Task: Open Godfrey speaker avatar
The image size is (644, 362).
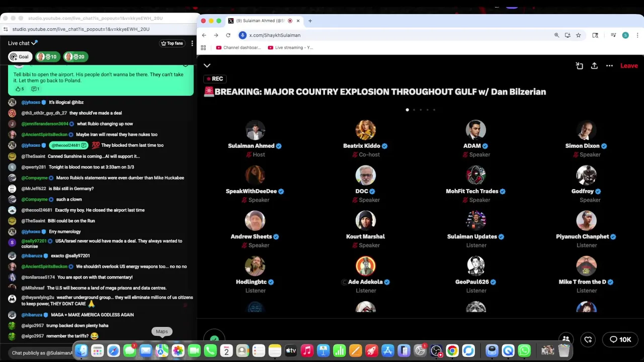Action: tap(586, 175)
